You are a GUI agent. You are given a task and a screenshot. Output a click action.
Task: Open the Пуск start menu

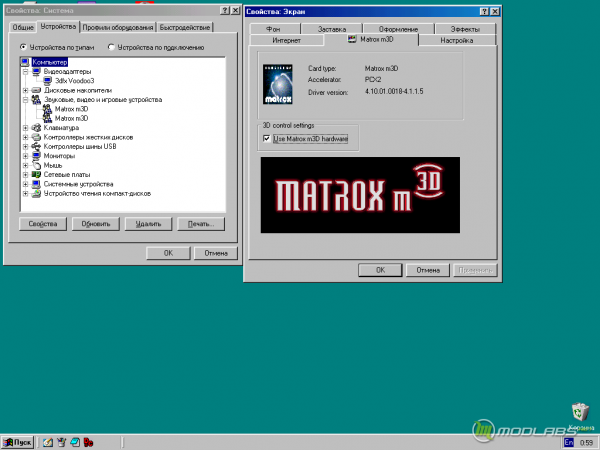tap(18, 442)
